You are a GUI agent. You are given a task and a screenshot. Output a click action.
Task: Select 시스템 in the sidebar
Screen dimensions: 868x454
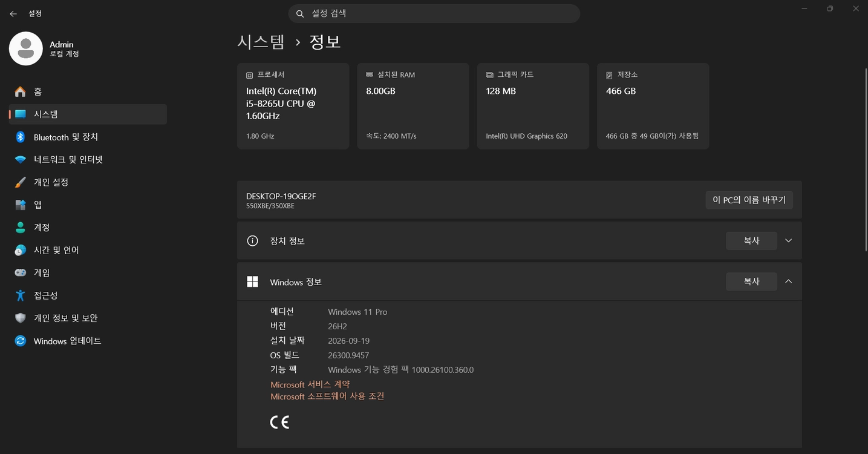pyautogui.click(x=88, y=114)
